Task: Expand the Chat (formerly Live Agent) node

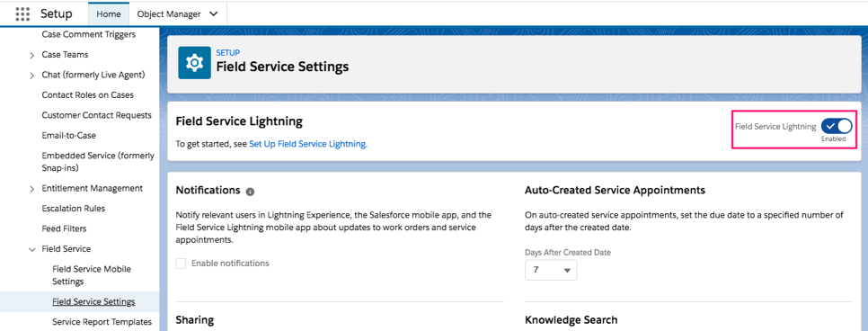Action: pos(32,76)
